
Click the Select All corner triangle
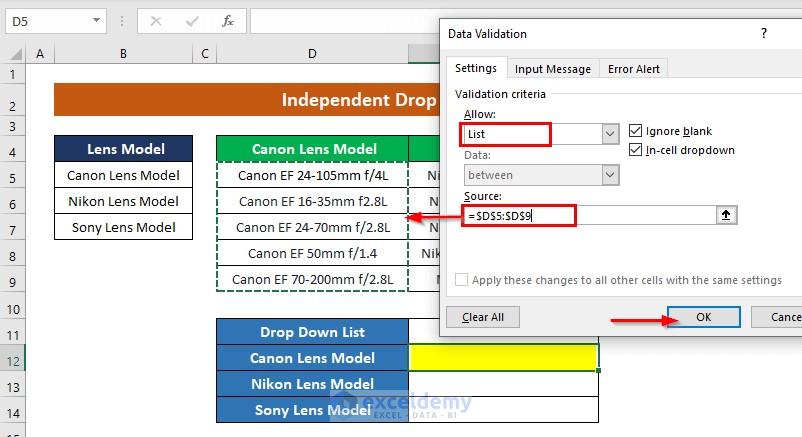pos(16,54)
